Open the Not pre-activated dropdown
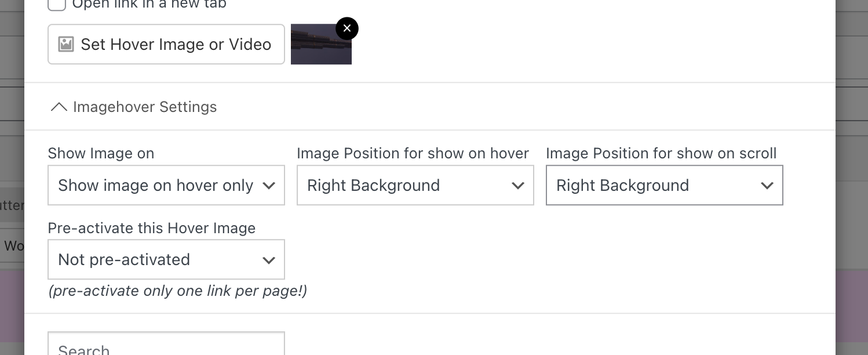Screen dimensions: 868x355 click(x=166, y=259)
